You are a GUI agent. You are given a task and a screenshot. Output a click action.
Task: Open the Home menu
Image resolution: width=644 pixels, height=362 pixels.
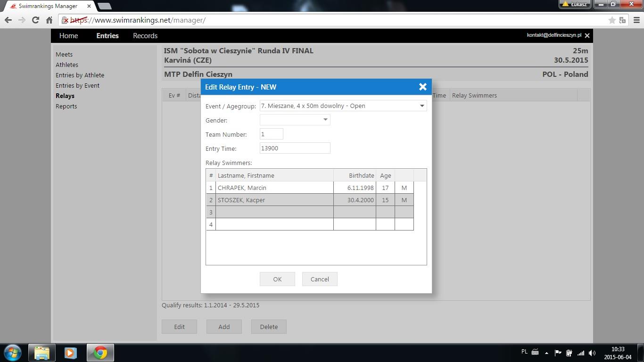click(x=68, y=36)
